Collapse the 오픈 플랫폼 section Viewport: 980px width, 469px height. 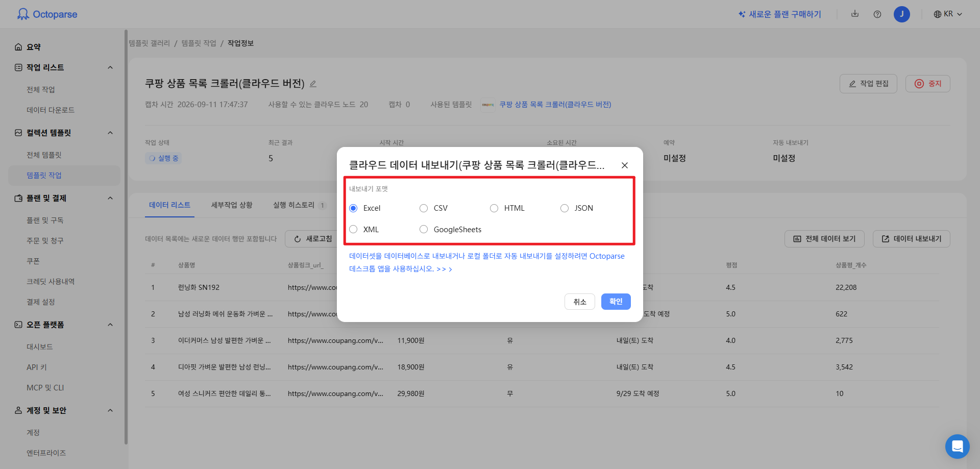110,325
